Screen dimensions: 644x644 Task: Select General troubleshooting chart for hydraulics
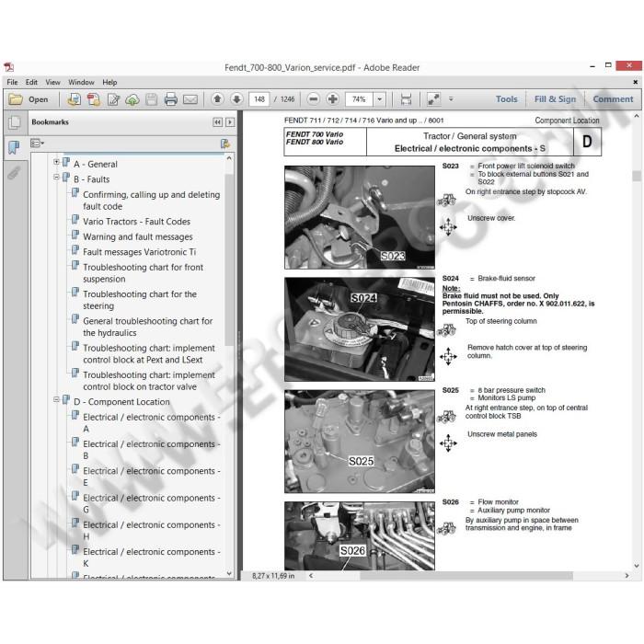147,327
